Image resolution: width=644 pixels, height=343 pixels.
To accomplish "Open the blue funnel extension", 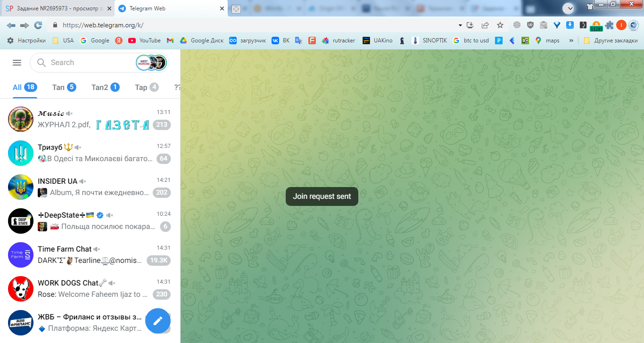I will tap(556, 25).
